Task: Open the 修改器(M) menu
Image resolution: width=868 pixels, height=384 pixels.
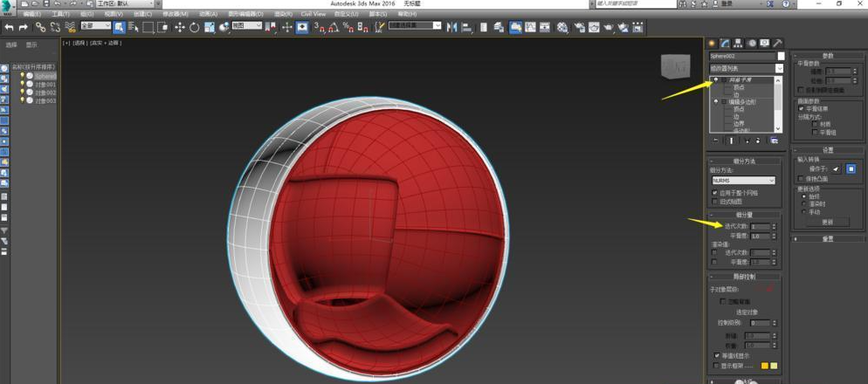Action: 176,14
